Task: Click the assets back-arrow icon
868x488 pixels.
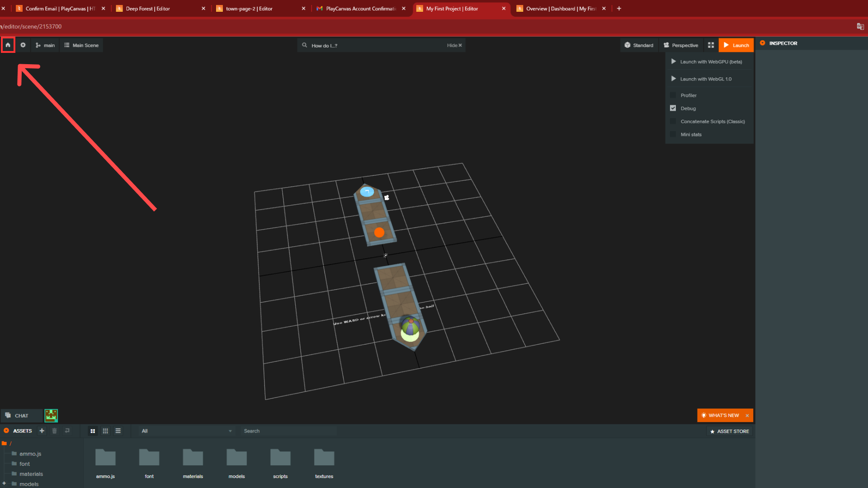Action: coord(67,431)
